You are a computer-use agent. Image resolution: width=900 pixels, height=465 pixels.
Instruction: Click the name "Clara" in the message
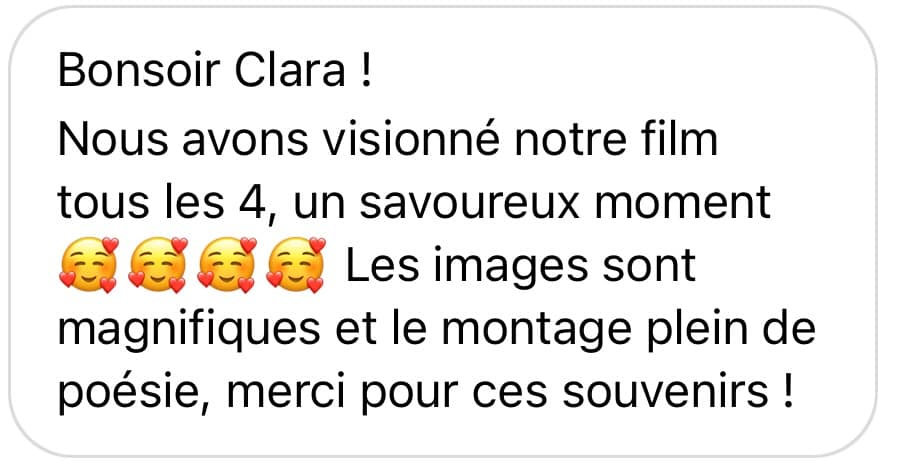click(x=290, y=70)
